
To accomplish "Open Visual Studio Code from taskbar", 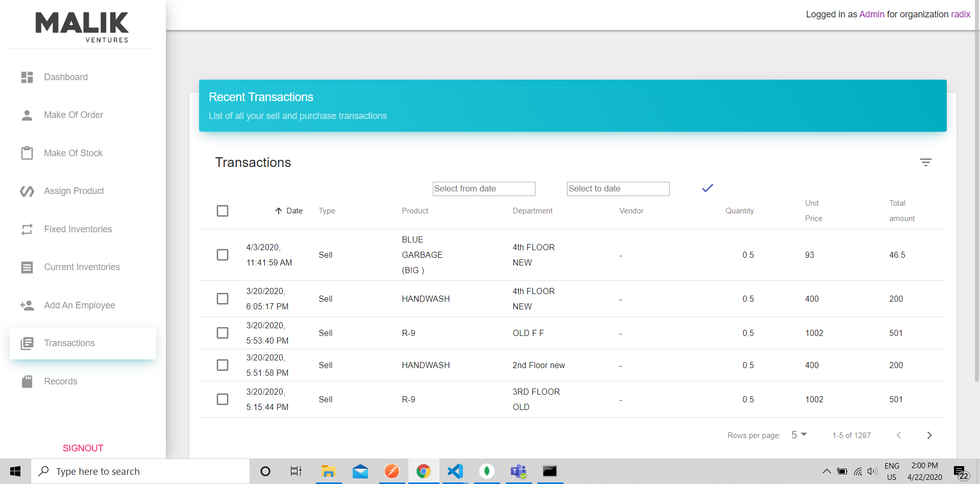I will (x=455, y=471).
